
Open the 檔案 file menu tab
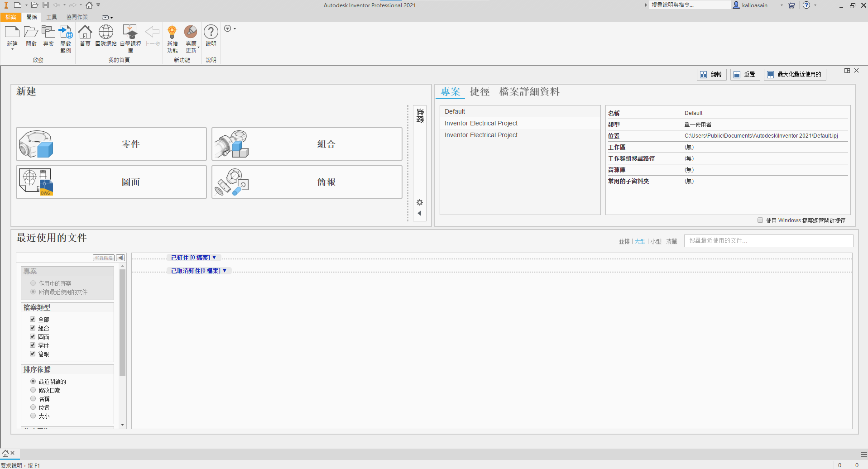click(x=11, y=17)
